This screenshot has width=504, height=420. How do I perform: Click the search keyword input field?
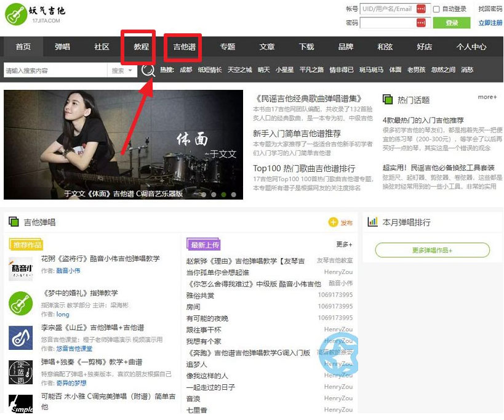(55, 70)
